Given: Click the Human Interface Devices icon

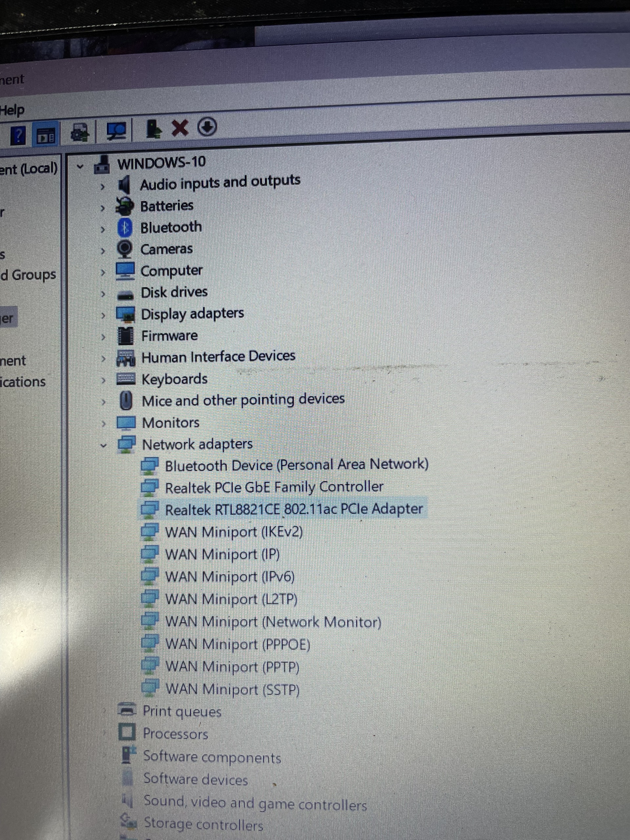Looking at the screenshot, I should click(126, 358).
